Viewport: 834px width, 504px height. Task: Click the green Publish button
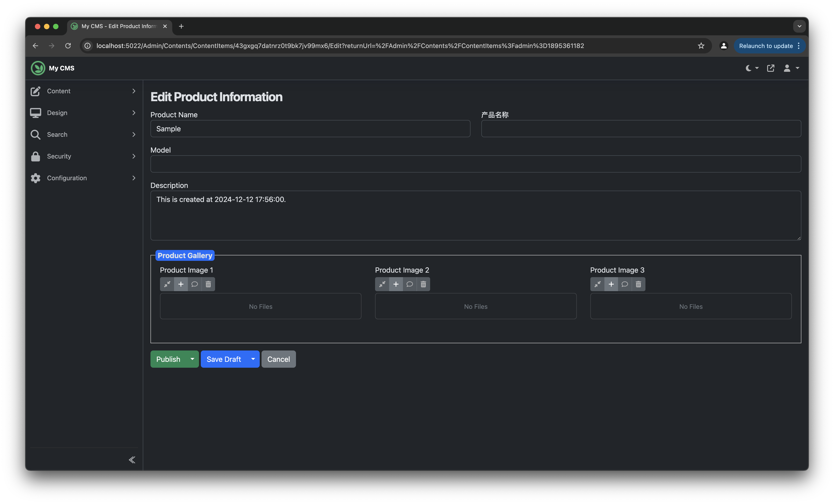click(168, 359)
